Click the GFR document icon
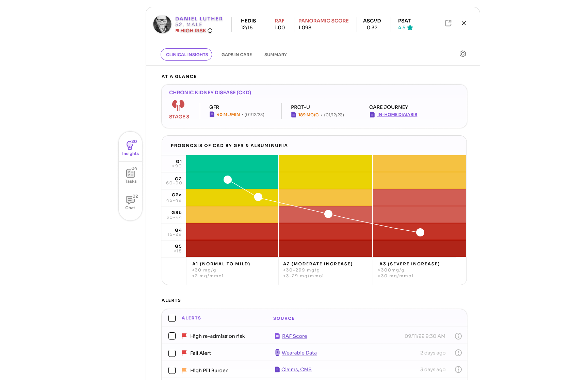 pyautogui.click(x=212, y=115)
